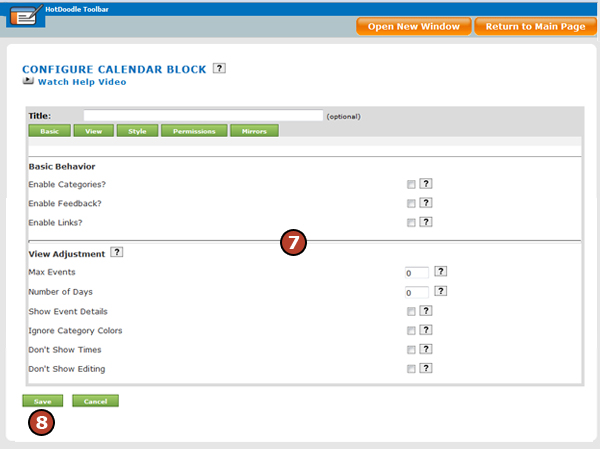This screenshot has width=600, height=449.
Task: Open help for Configure Calendar Block heading
Action: click(x=219, y=68)
